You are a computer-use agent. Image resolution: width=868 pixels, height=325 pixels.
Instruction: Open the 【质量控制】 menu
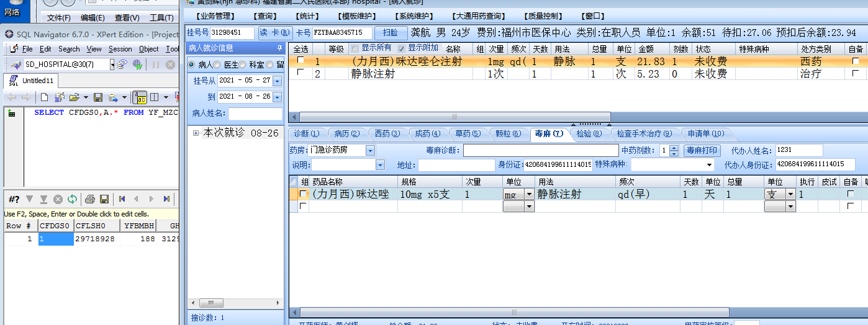click(543, 17)
